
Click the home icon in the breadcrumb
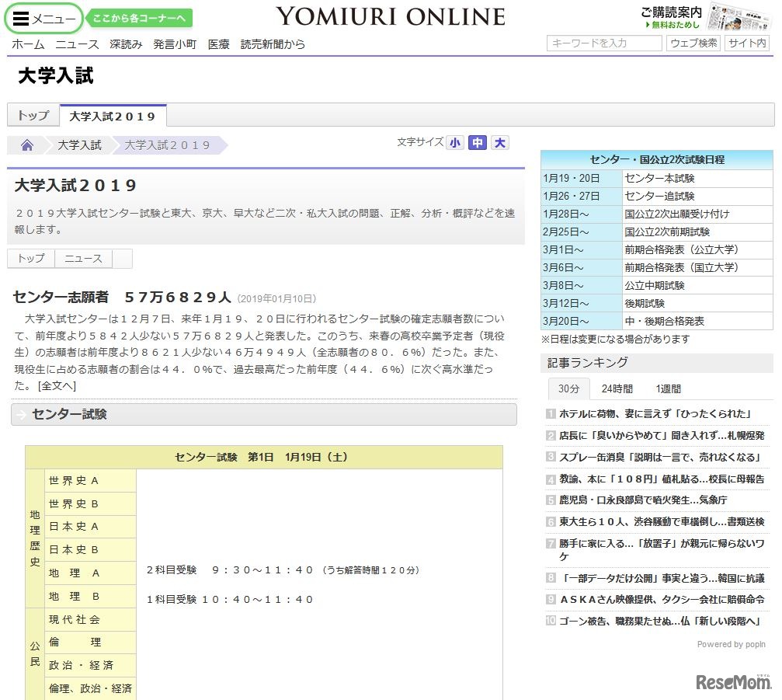coord(27,145)
